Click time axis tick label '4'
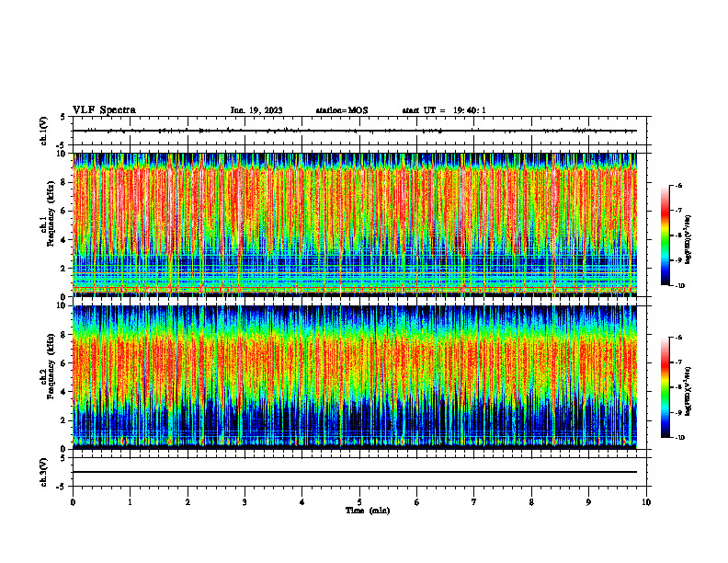The width and height of the screenshot is (728, 563). click(x=302, y=502)
